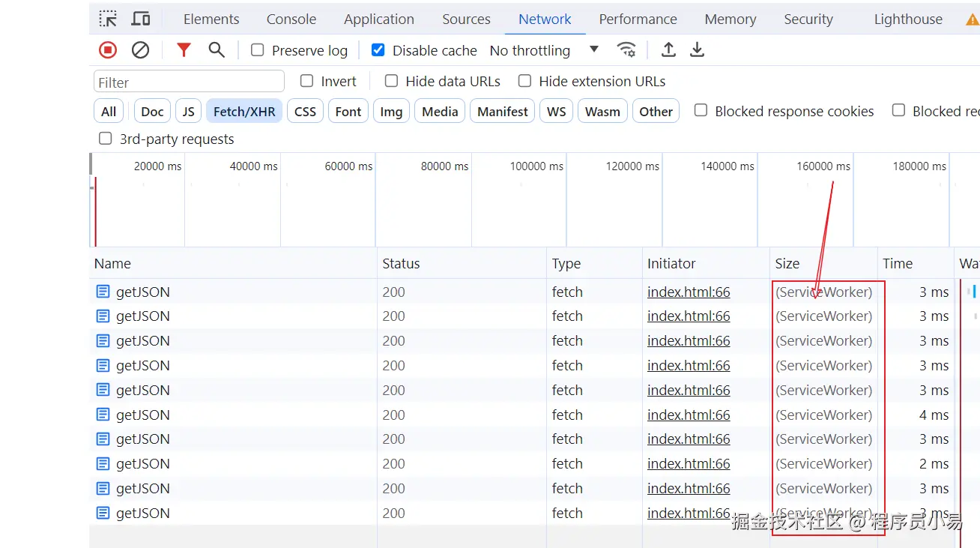Open the network conditions wifi icon
Screen dimensions: 980x548
click(x=626, y=50)
